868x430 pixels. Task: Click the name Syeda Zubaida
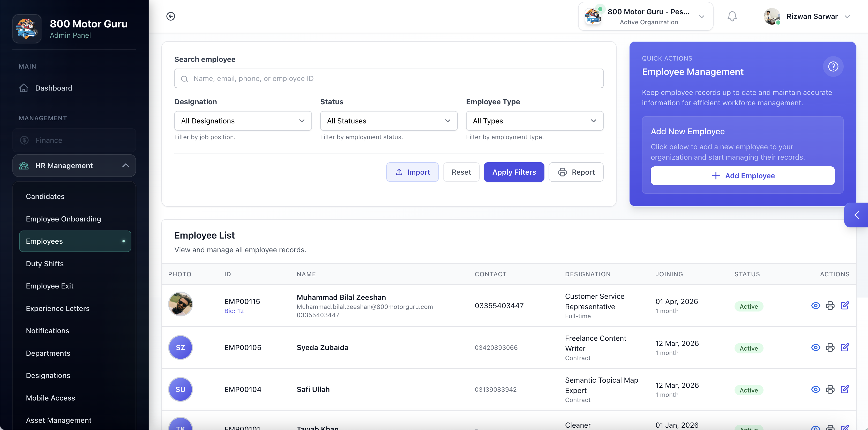coord(323,348)
